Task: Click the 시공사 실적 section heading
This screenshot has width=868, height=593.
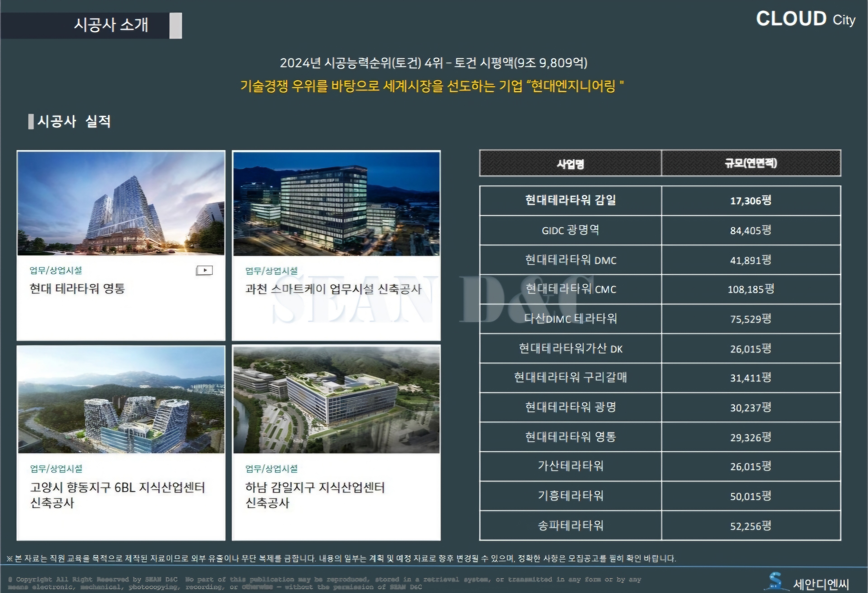Action: click(74, 121)
